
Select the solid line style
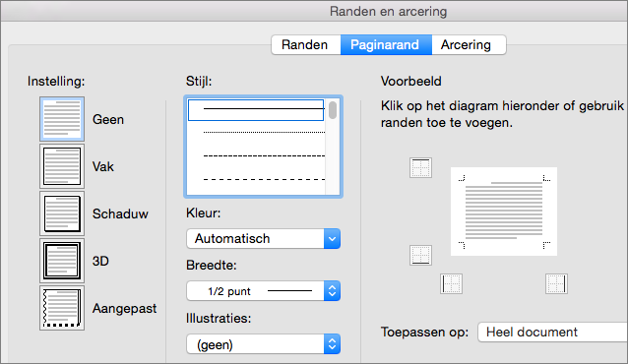pyautogui.click(x=256, y=110)
